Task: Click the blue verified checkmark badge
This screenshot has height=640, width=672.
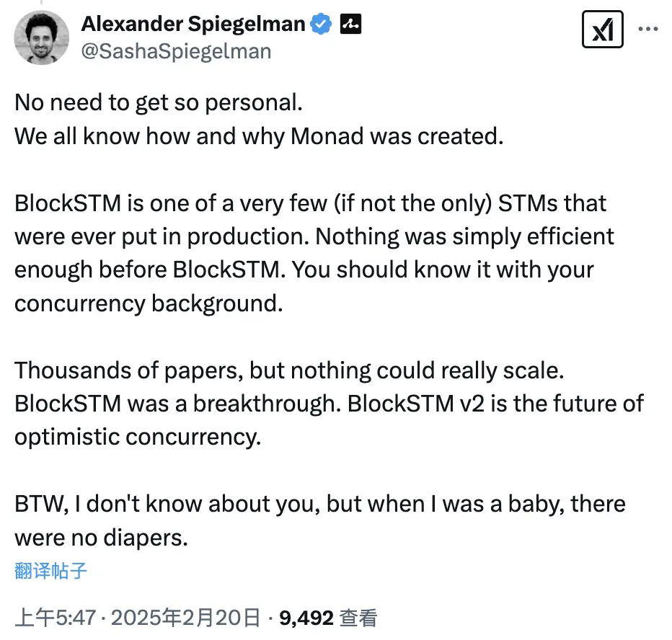Action: click(x=321, y=25)
